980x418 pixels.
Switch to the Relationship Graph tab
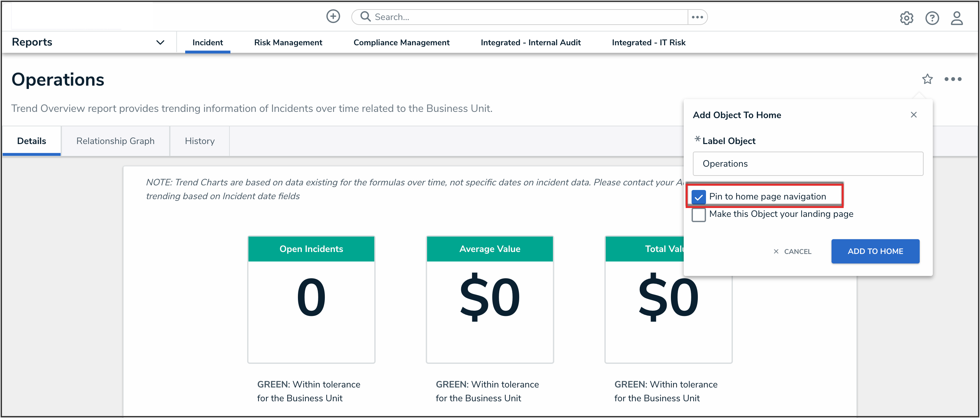[115, 141]
